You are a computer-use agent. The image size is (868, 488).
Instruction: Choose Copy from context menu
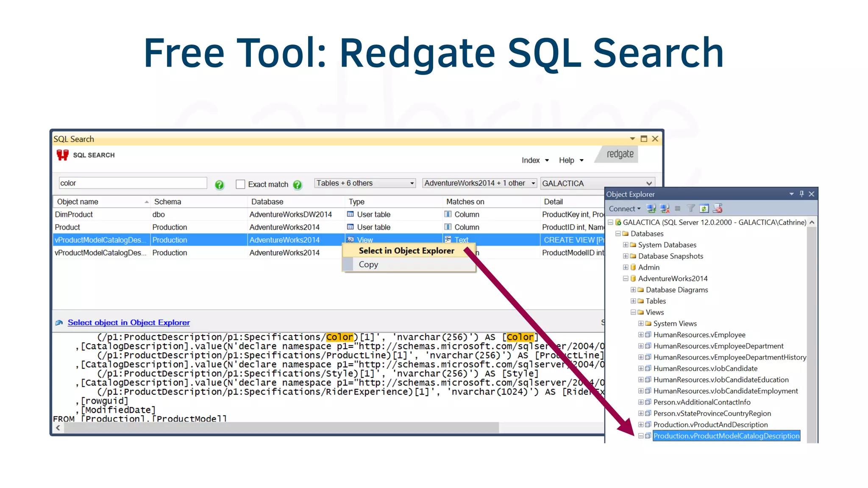pyautogui.click(x=409, y=265)
